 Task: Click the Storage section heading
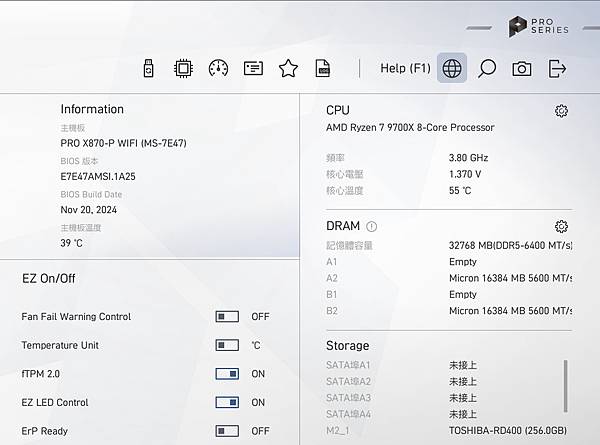coord(347,346)
